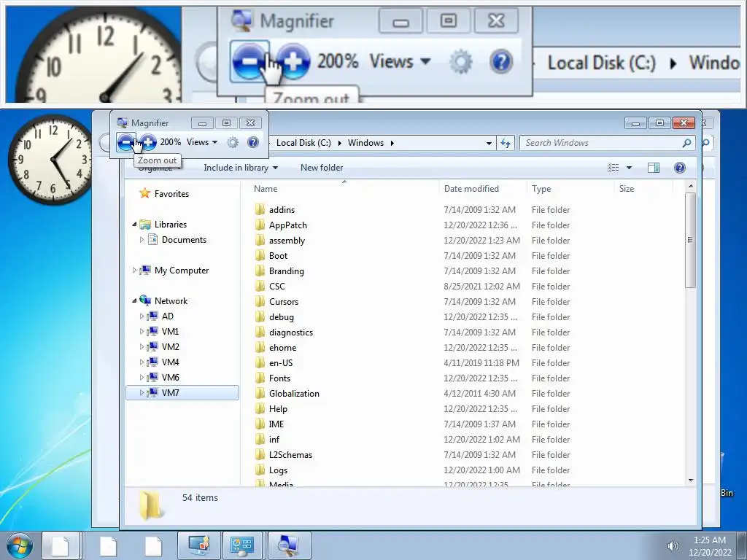Expand the VM7 network node
This screenshot has width=747, height=560.
click(142, 393)
